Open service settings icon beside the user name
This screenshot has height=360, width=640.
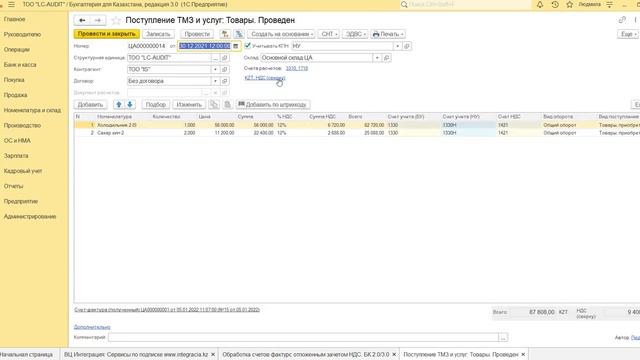click(x=609, y=4)
